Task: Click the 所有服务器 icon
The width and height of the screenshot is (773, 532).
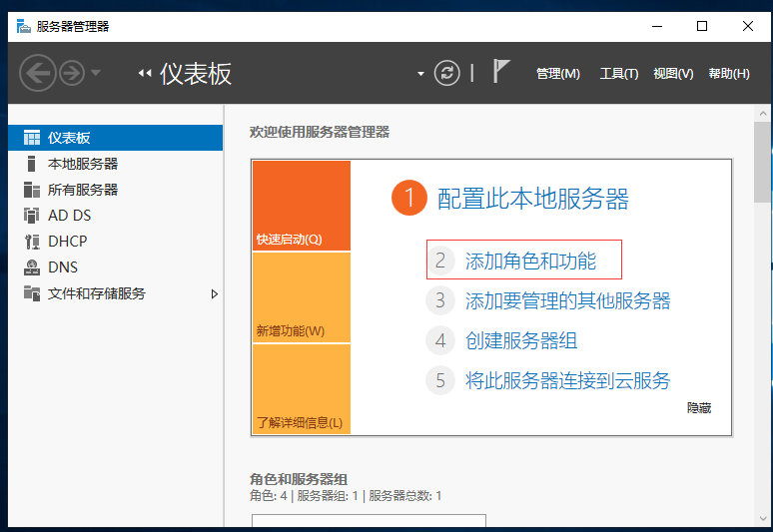Action: (x=32, y=190)
